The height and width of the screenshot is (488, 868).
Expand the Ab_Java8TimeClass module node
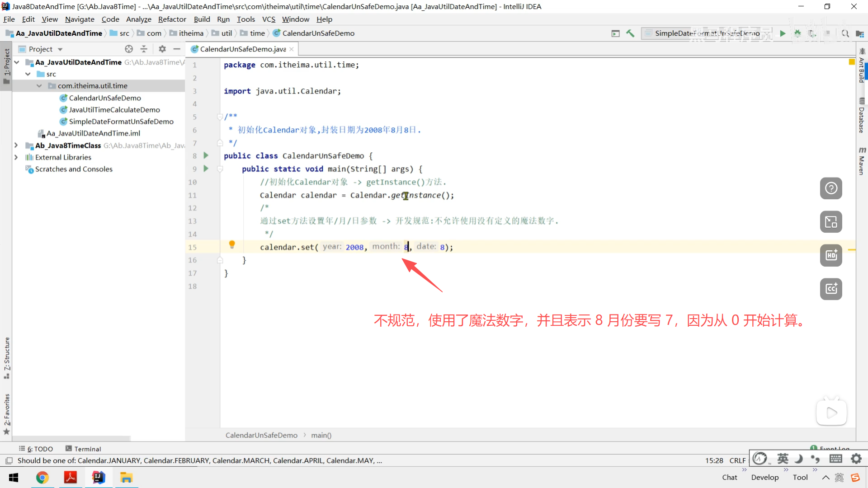16,145
